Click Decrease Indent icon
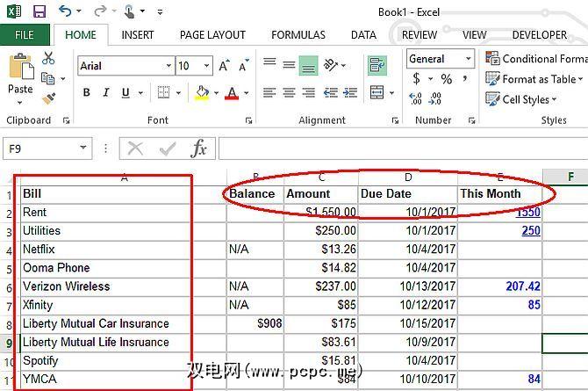This screenshot has width=588, height=391. pyautogui.click(x=330, y=92)
